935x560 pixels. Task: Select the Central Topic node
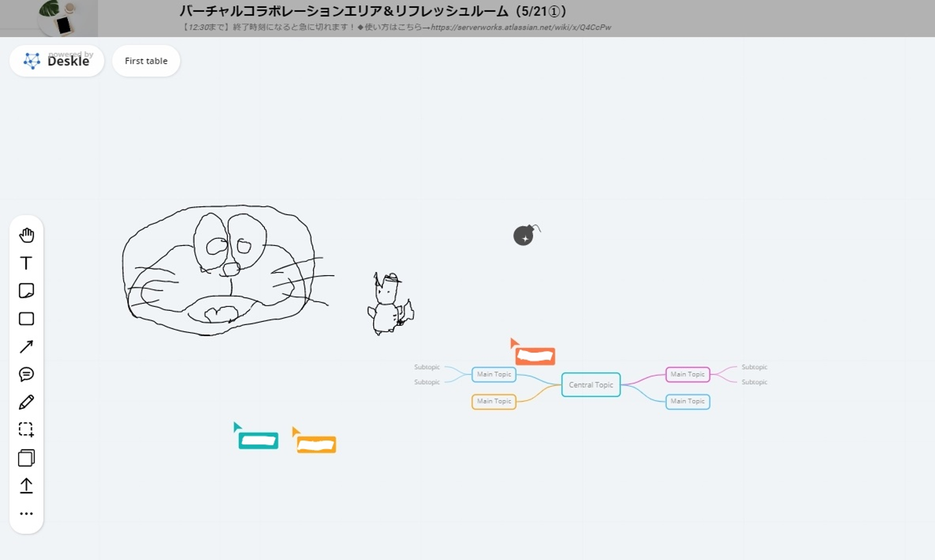(591, 385)
